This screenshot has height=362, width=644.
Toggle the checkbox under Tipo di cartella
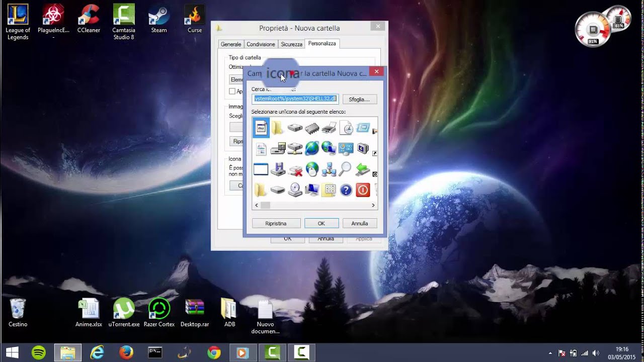pos(232,91)
